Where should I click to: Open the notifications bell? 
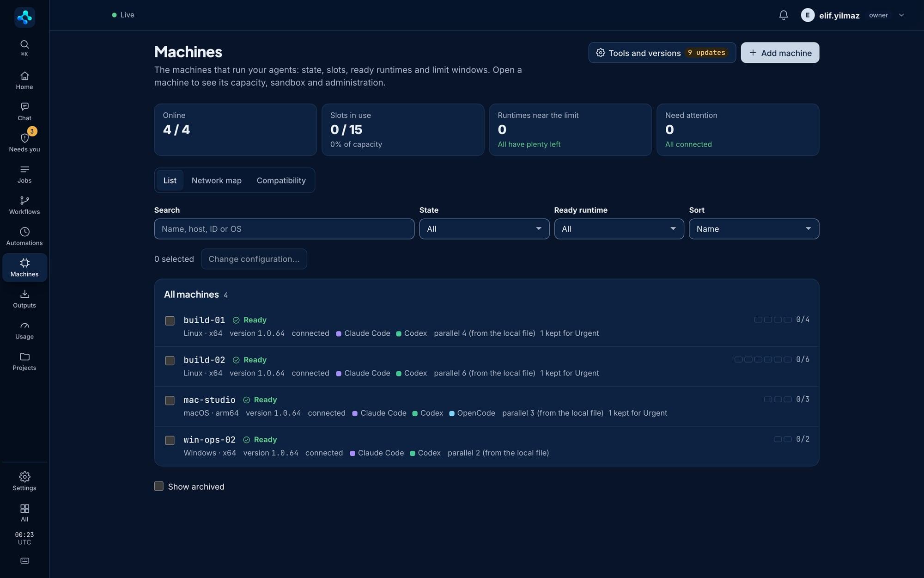[x=784, y=15]
